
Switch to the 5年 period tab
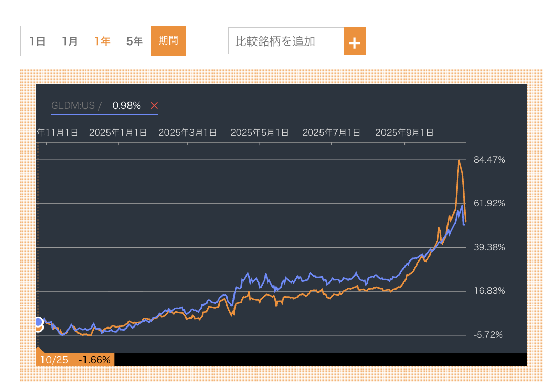pos(134,41)
